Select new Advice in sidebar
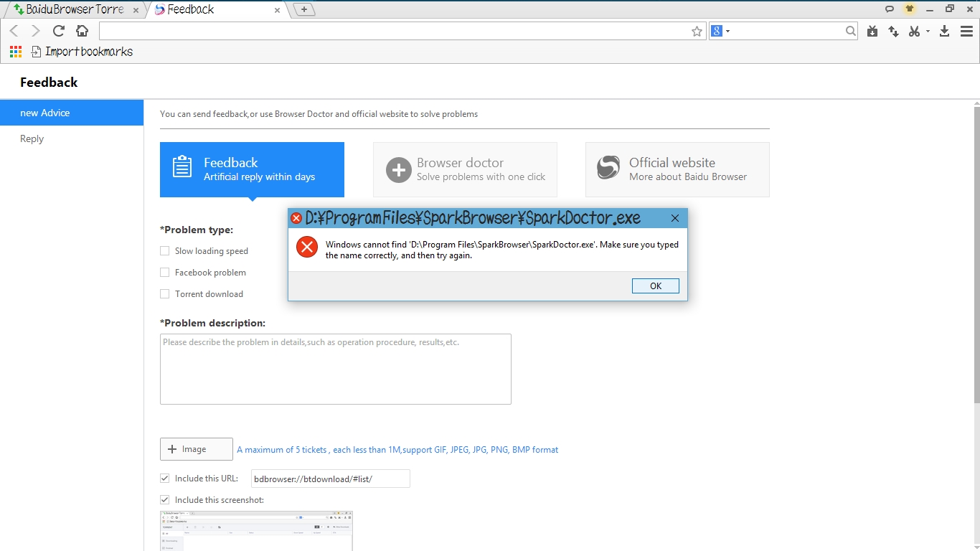980x551 pixels. click(72, 113)
